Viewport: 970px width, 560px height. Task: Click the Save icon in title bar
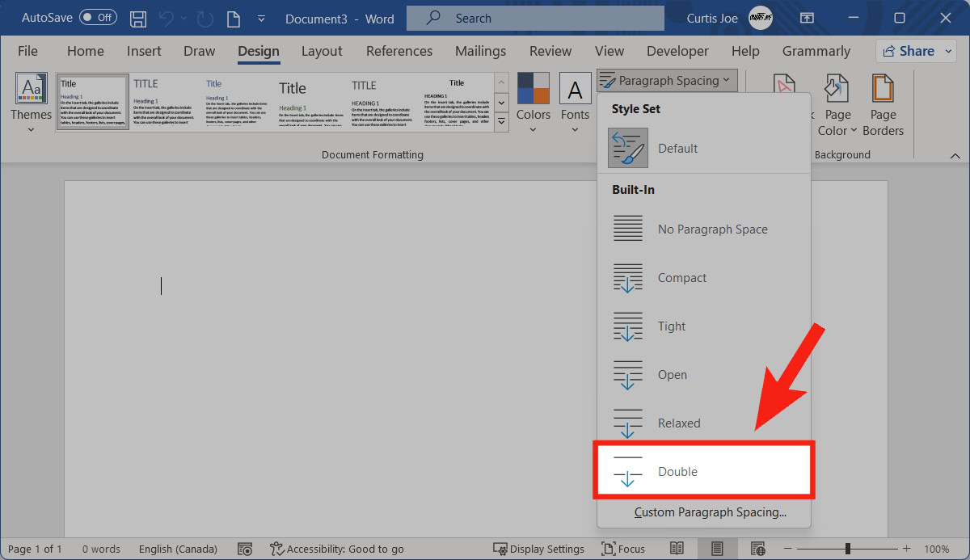[x=138, y=18]
